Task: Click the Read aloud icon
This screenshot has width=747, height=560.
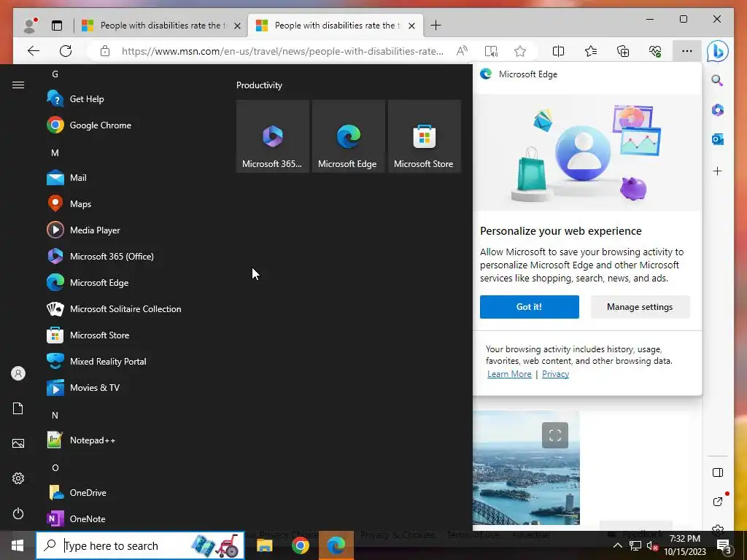Action: point(462,51)
